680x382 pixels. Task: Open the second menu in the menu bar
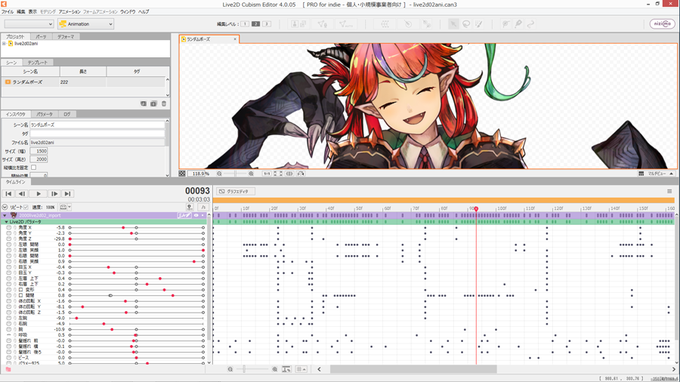pyautogui.click(x=20, y=12)
